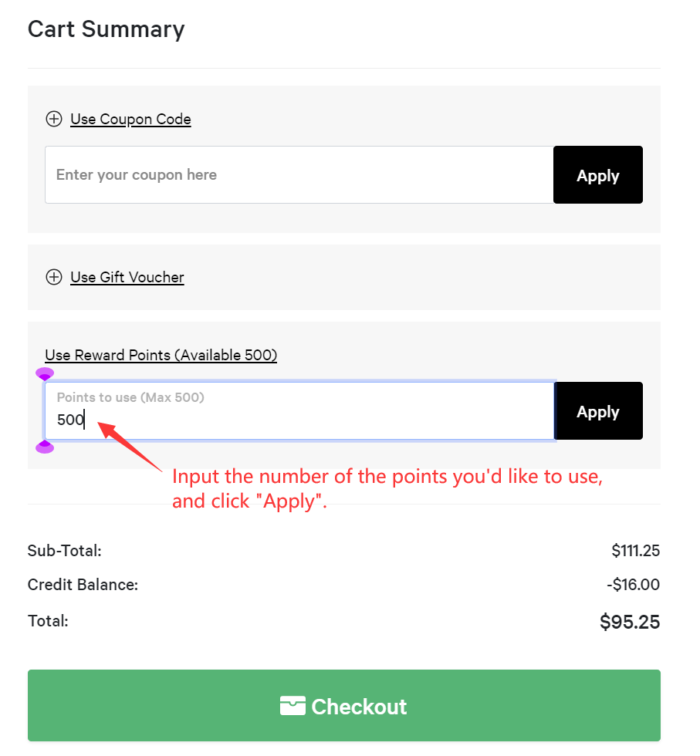Click the purple handle above the points field

tap(45, 374)
